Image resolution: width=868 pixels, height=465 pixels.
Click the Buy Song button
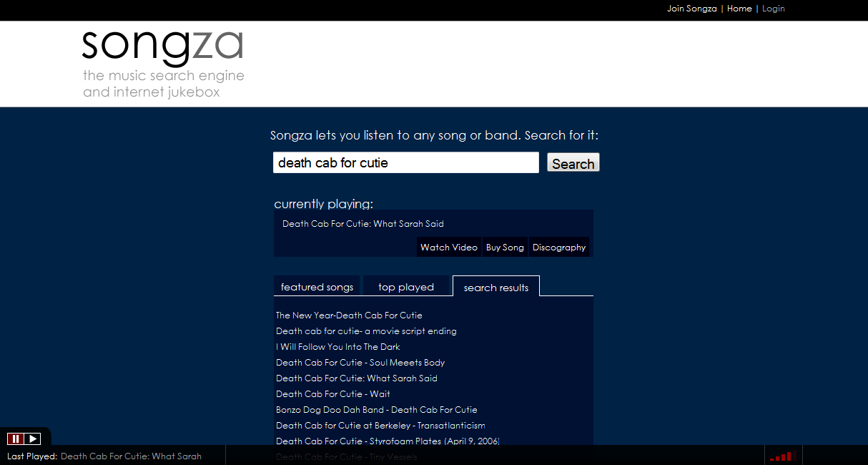[505, 247]
